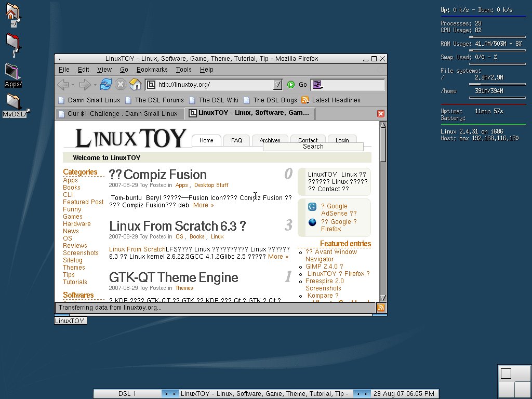Select the LinuxTOY browser tab
The width and height of the screenshot is (532, 399).
[250, 113]
